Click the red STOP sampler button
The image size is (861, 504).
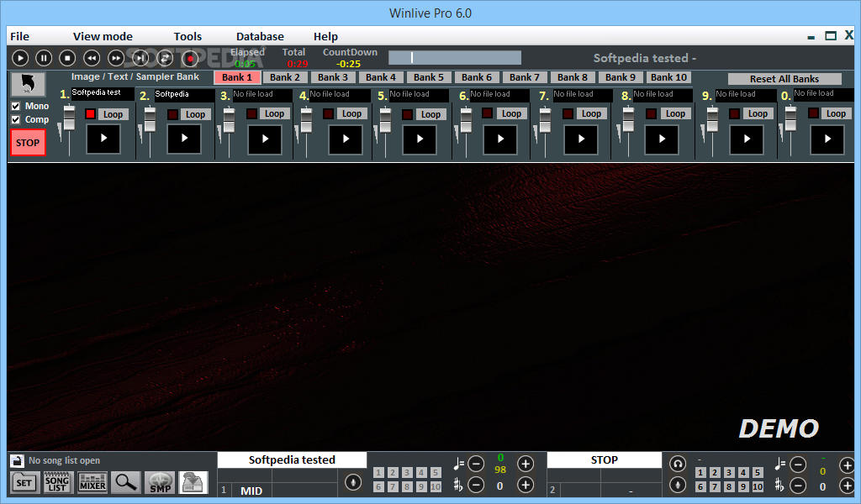point(28,143)
